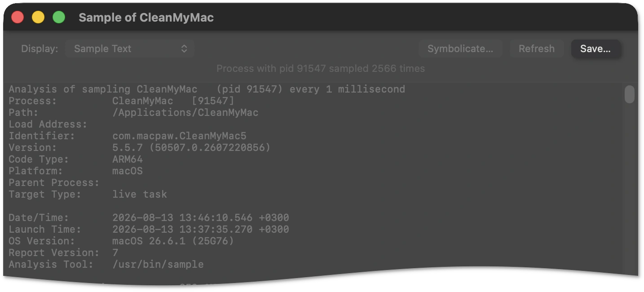Click the com.macpaw.CleanMyMac5 identifier text

coord(179,136)
